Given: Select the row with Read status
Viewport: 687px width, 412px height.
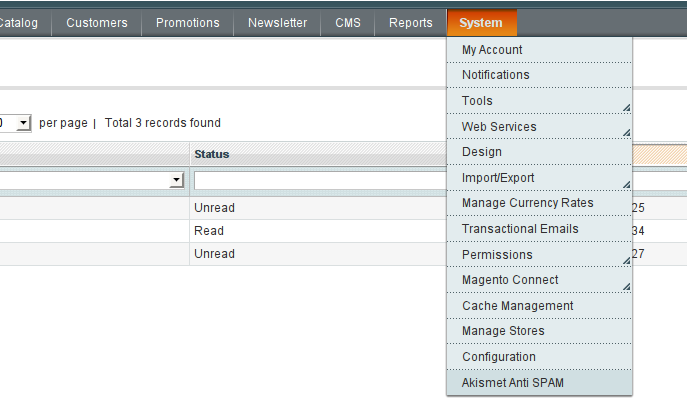Looking at the screenshot, I should (223, 231).
